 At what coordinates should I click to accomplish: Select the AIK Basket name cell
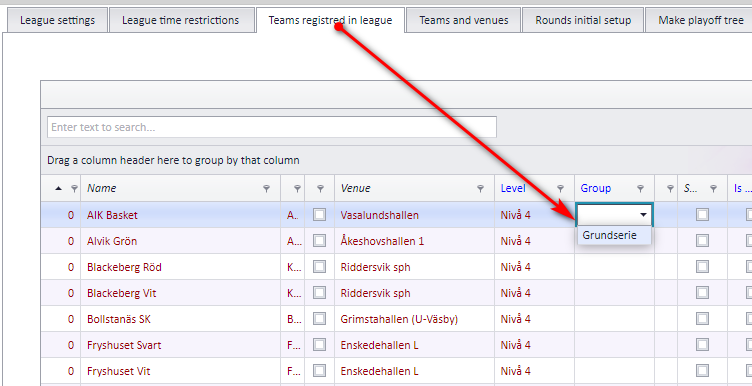coord(180,215)
